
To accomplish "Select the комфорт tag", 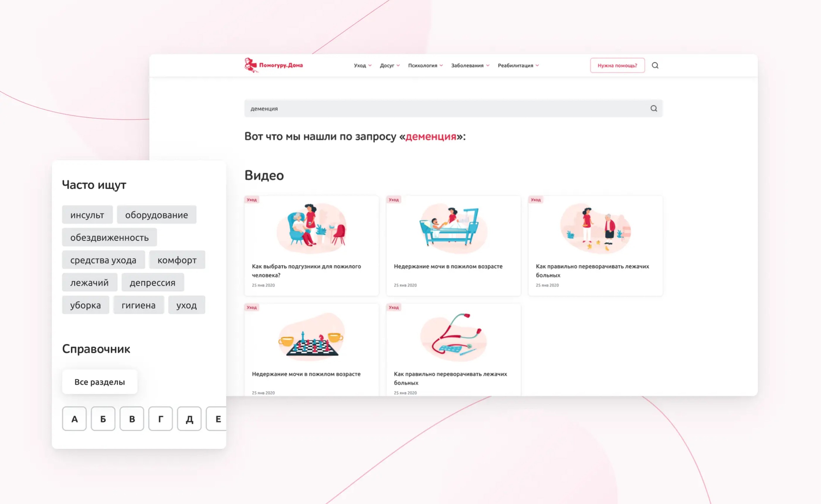I will (x=177, y=260).
